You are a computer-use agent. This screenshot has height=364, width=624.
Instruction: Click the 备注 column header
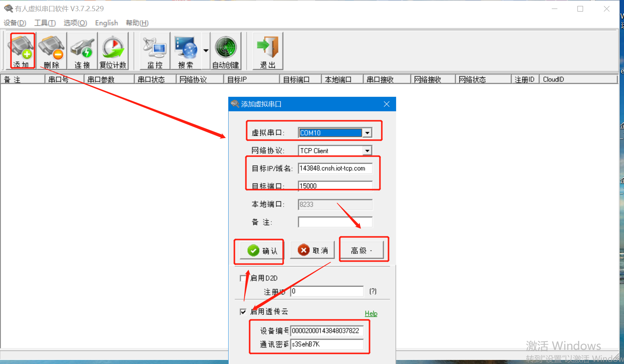23,79
